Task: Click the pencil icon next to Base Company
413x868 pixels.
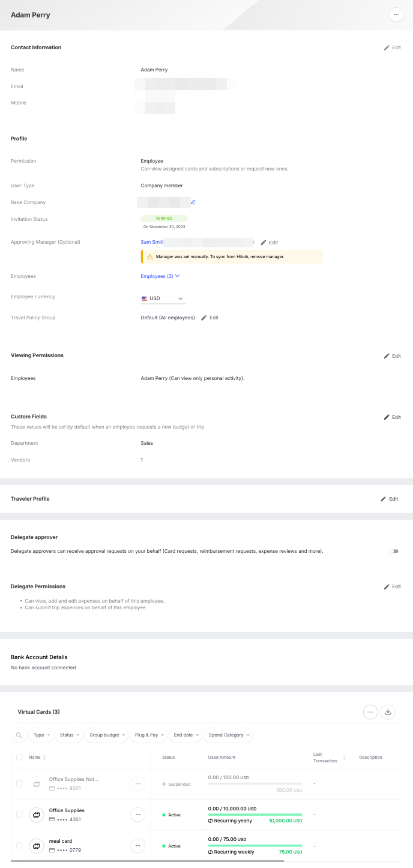Action: (x=193, y=202)
